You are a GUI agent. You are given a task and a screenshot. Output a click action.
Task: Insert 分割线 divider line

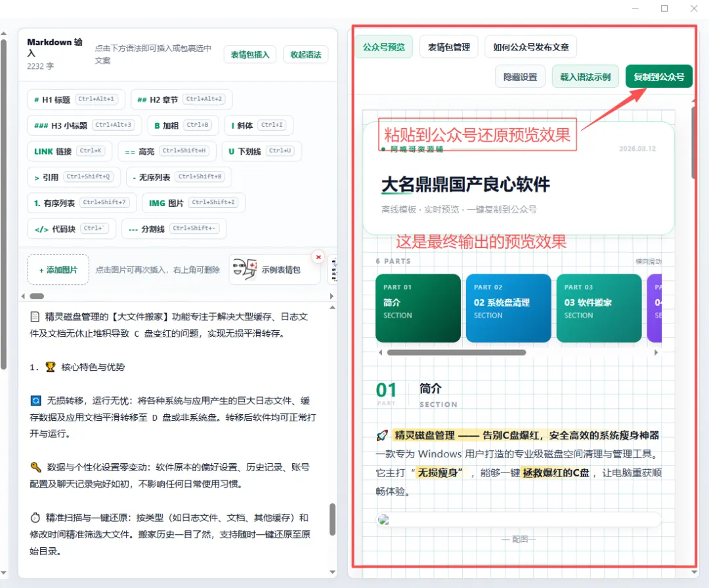pyautogui.click(x=174, y=228)
